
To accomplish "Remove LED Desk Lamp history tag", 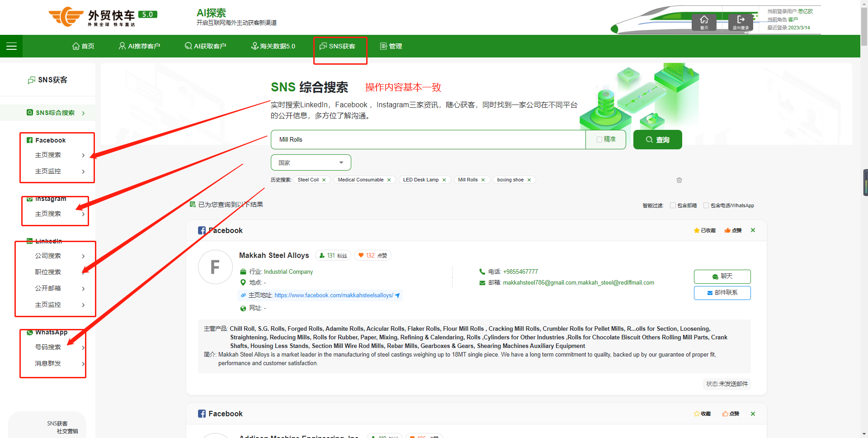I will coord(444,180).
